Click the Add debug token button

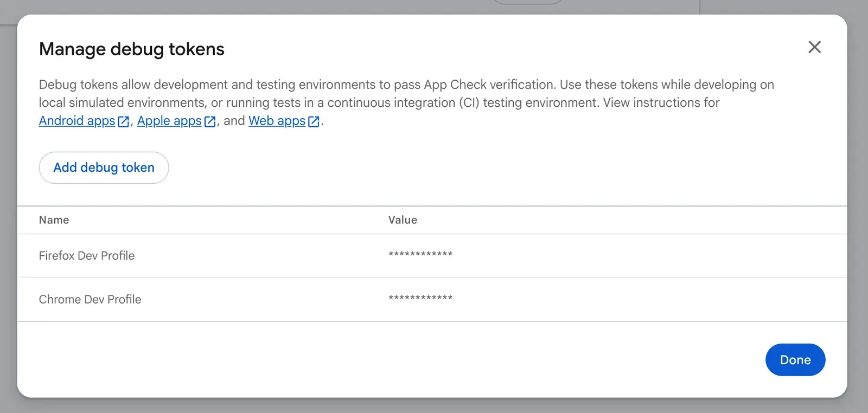(x=104, y=167)
